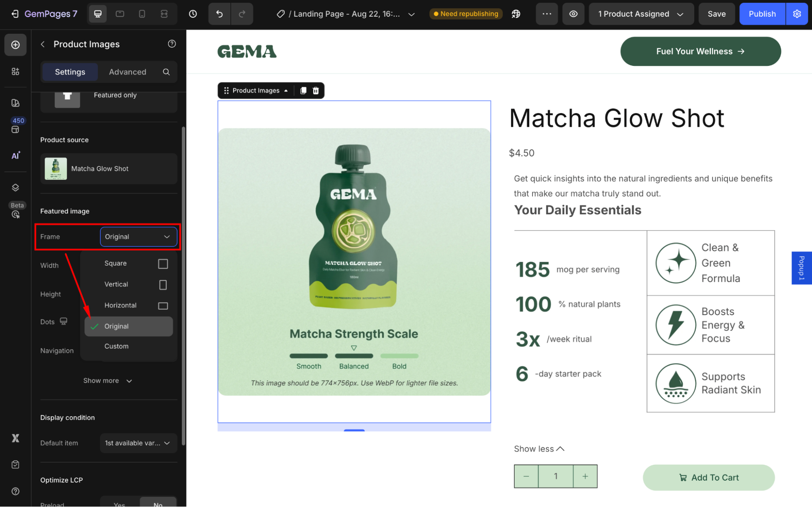The height and width of the screenshot is (507, 812).
Task: Open the AI assistant sidebar icon
Action: pos(15,156)
